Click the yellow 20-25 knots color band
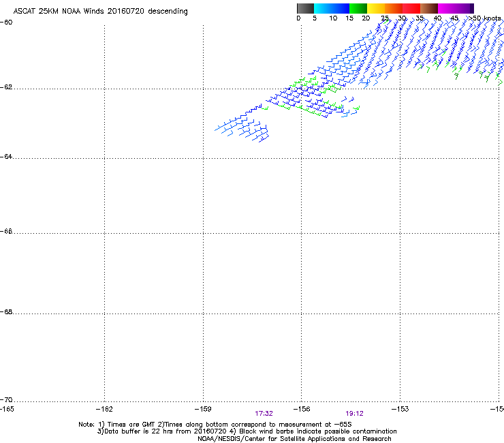This screenshot has width=504, height=443. pyautogui.click(x=376, y=8)
